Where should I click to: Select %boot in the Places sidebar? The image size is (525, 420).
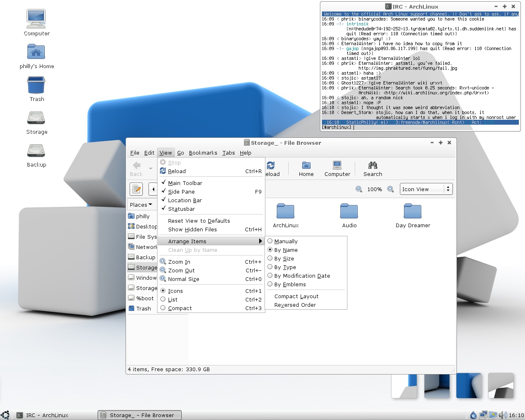coord(142,298)
